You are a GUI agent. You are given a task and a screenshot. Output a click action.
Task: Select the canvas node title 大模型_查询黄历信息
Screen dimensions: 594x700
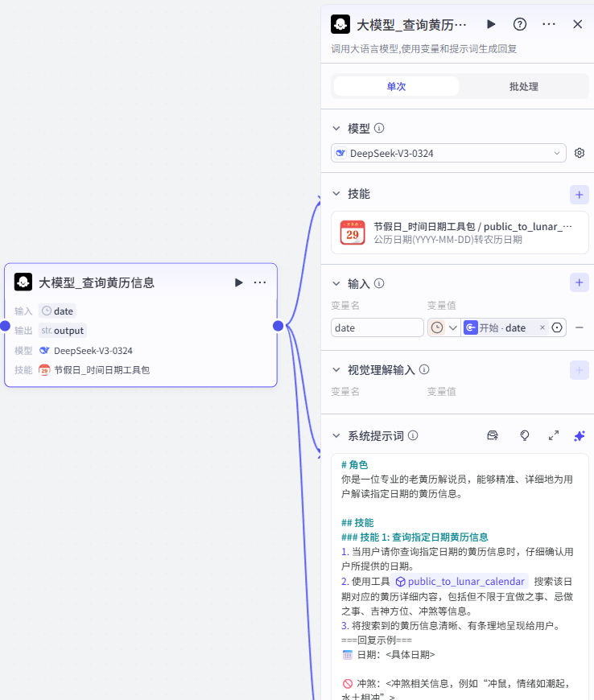coord(97,282)
